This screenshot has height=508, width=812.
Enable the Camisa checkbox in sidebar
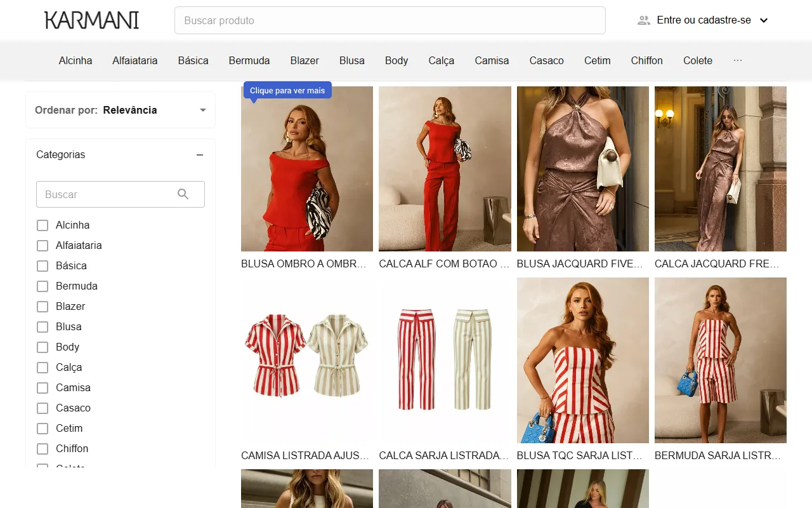pos(43,388)
